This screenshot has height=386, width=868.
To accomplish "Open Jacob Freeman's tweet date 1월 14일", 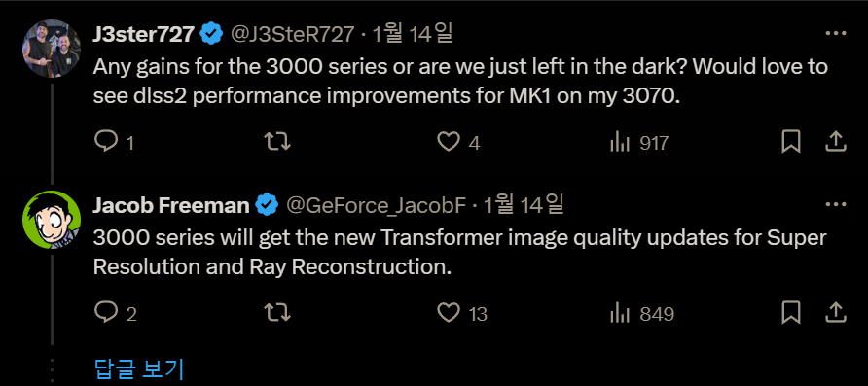I will coord(524,205).
